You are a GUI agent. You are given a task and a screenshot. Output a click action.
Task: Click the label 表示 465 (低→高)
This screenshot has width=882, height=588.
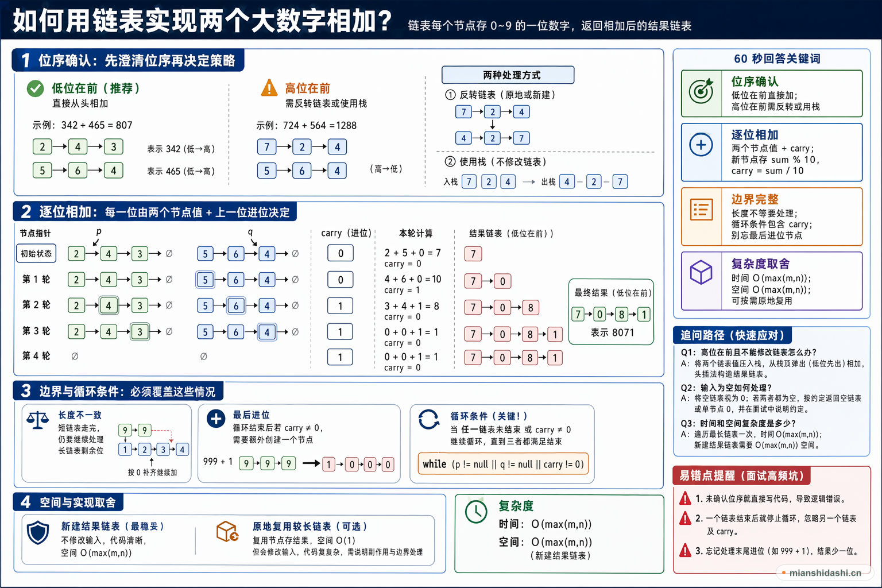tap(181, 171)
